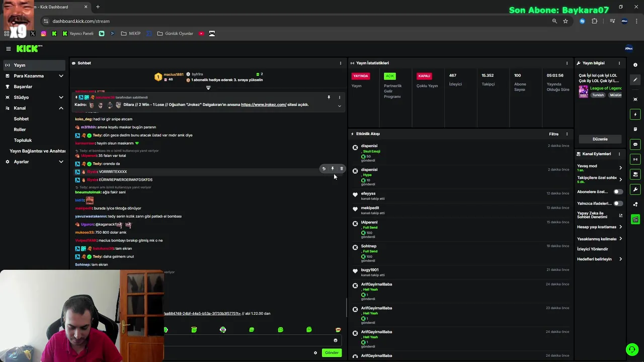Click the reply arrow on hovered chat message
Screen dimensions: 644x362
point(324,169)
